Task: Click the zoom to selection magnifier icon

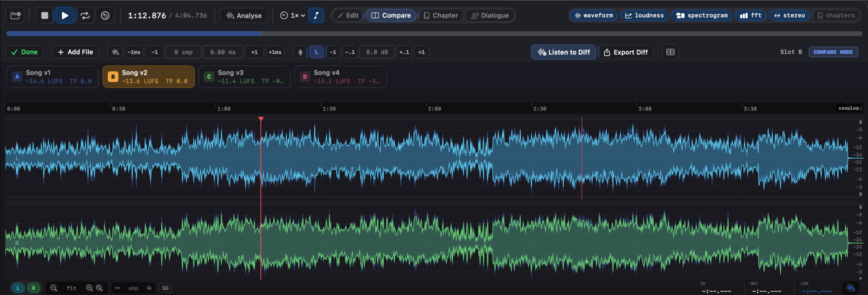Action: tap(99, 288)
